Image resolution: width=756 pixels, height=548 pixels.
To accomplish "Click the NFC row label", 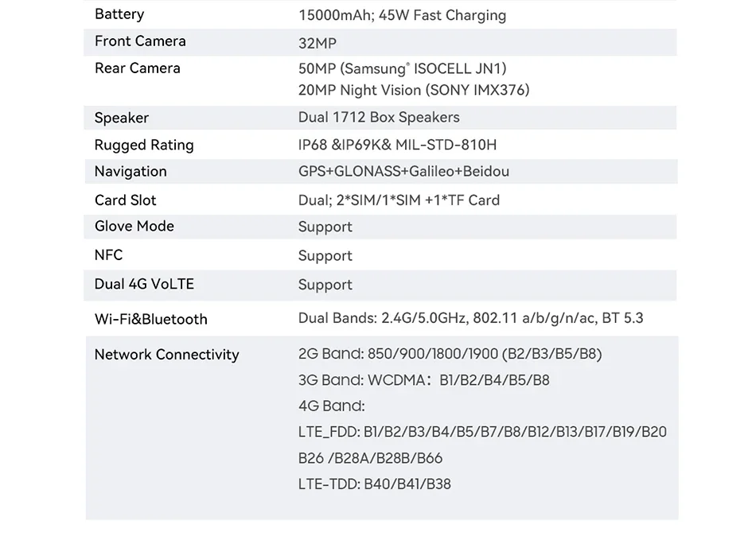I will pos(108,255).
